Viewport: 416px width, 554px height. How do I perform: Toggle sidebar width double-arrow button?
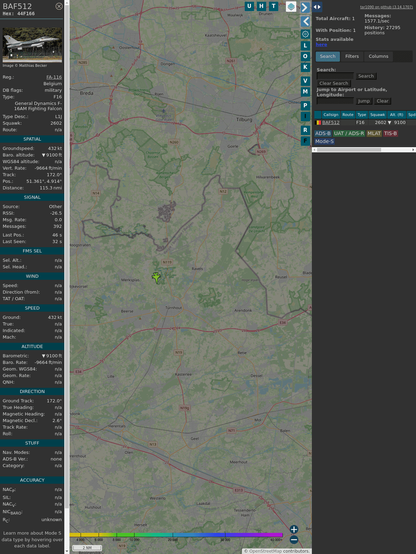[x=317, y=7]
